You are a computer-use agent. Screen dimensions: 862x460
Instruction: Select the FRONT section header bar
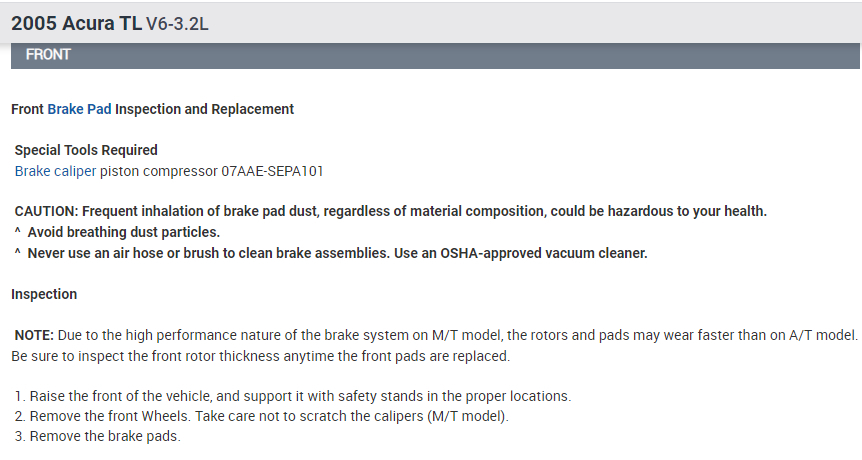[x=435, y=55]
